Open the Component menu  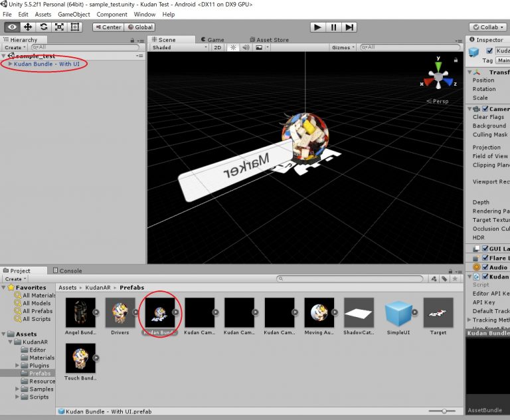coord(112,15)
